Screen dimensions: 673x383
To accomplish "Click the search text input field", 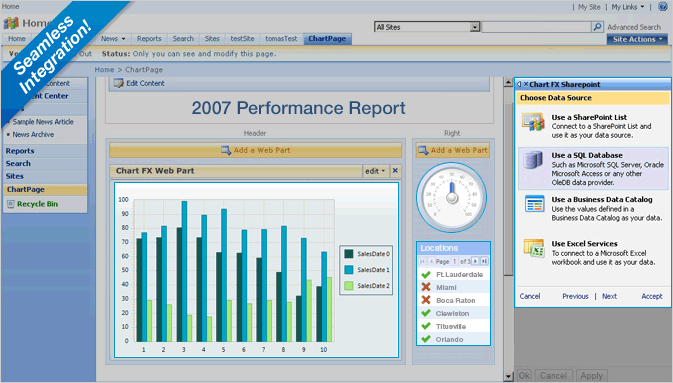I will [537, 27].
